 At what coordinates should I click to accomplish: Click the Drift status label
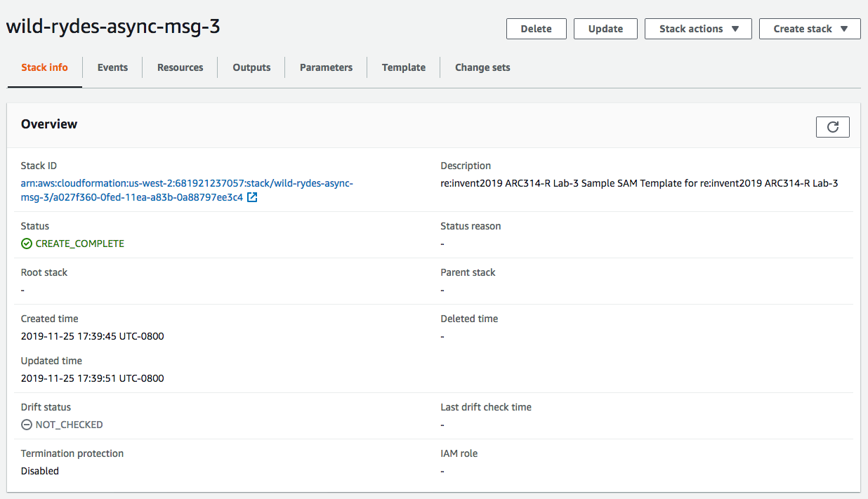(46, 407)
